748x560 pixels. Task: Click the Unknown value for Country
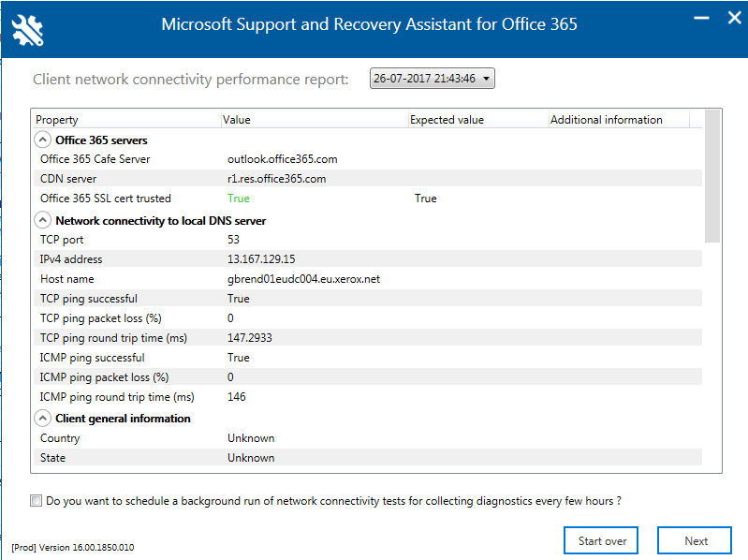click(251, 438)
